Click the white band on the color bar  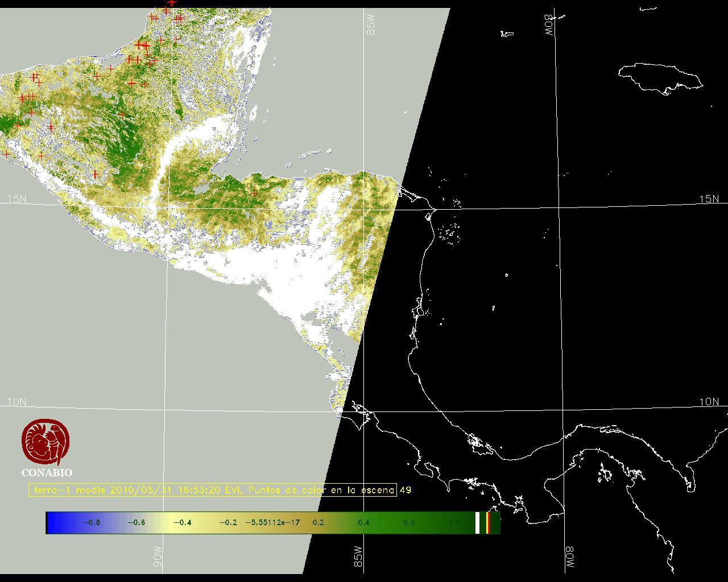click(478, 523)
